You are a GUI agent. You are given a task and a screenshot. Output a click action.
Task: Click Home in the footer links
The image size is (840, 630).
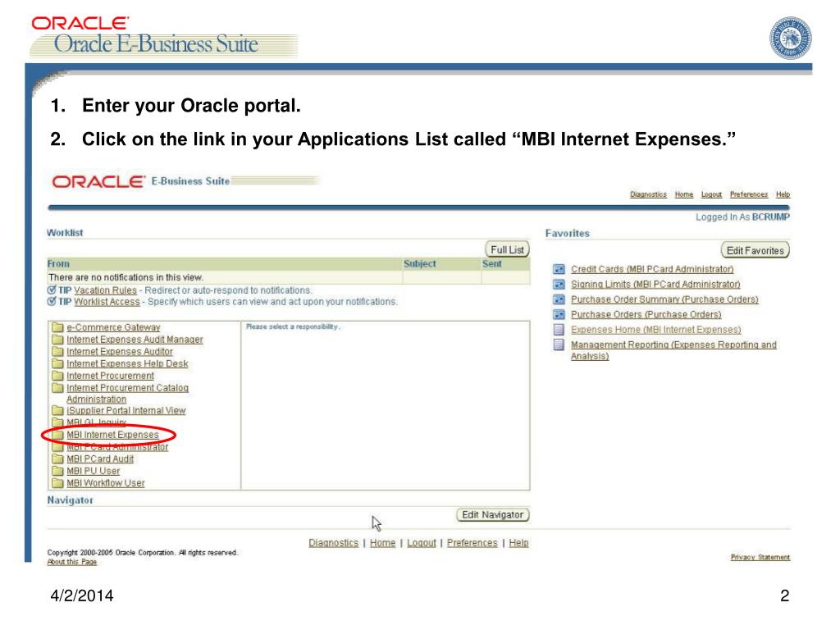[x=382, y=543]
